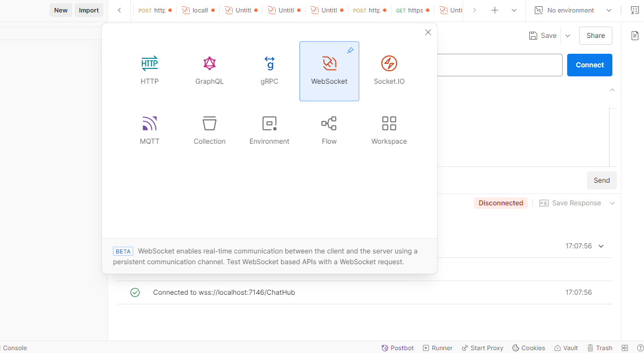Viewport: 644px width, 353px height.
Task: Create a new Workspace
Action: coord(389,130)
